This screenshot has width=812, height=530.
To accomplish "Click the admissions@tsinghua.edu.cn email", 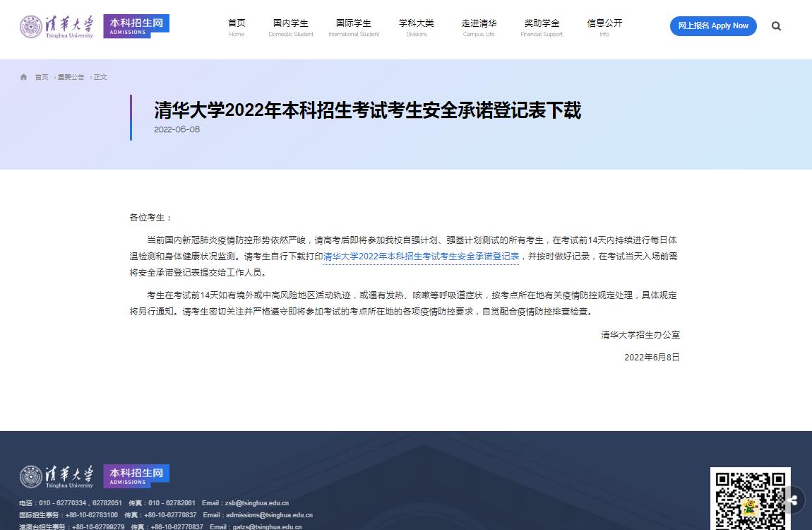I will click(x=269, y=515).
